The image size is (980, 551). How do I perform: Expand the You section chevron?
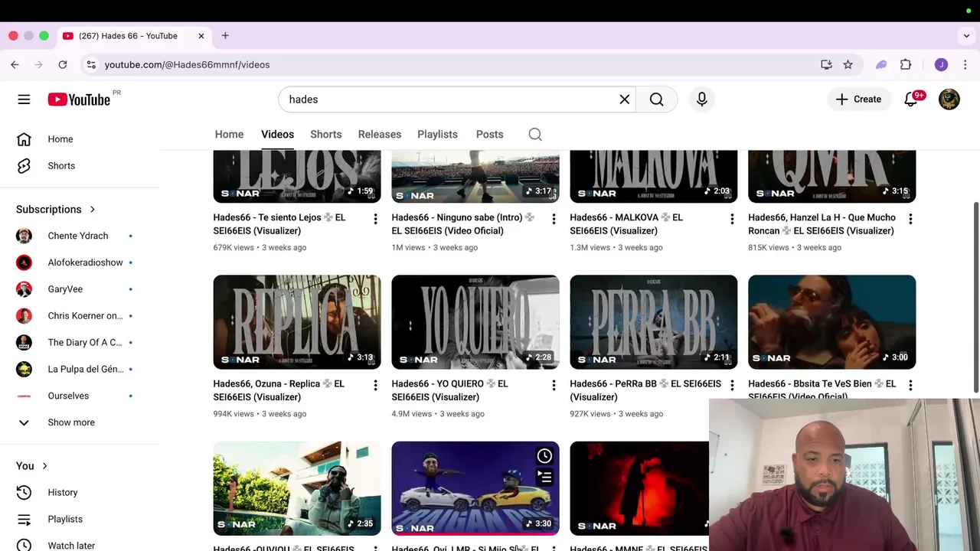[x=44, y=466]
